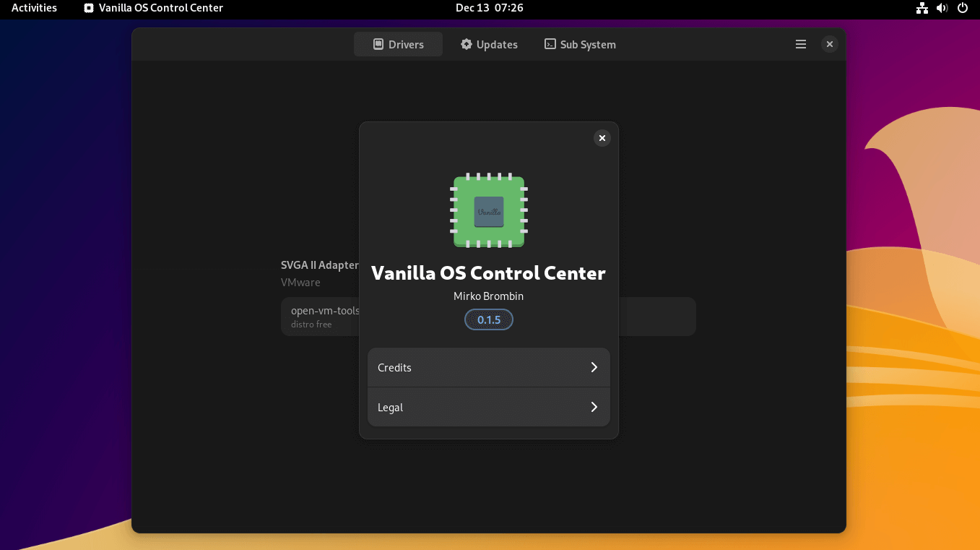Click the 0.1.5 version badge
980x550 pixels.
click(488, 319)
